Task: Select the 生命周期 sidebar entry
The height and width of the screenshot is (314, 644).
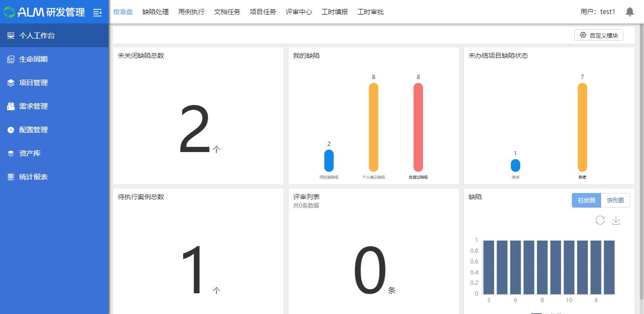Action: click(33, 59)
